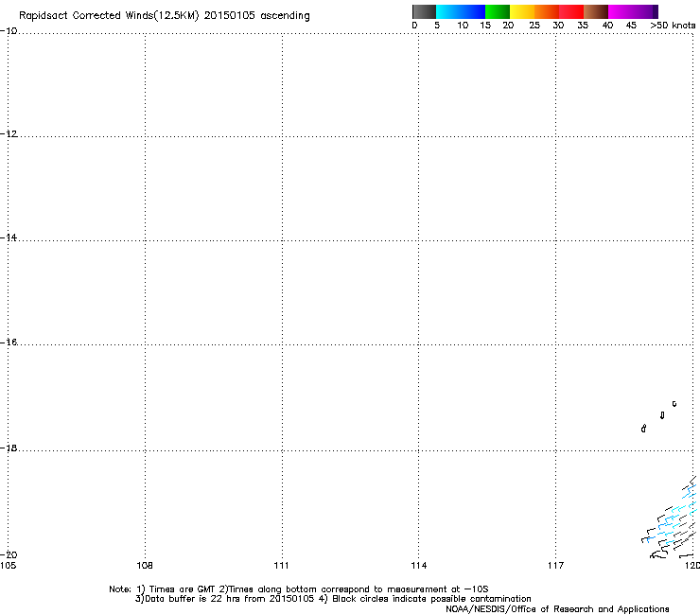Click the '117' longitude axis label
700x615 pixels.
pyautogui.click(x=556, y=566)
